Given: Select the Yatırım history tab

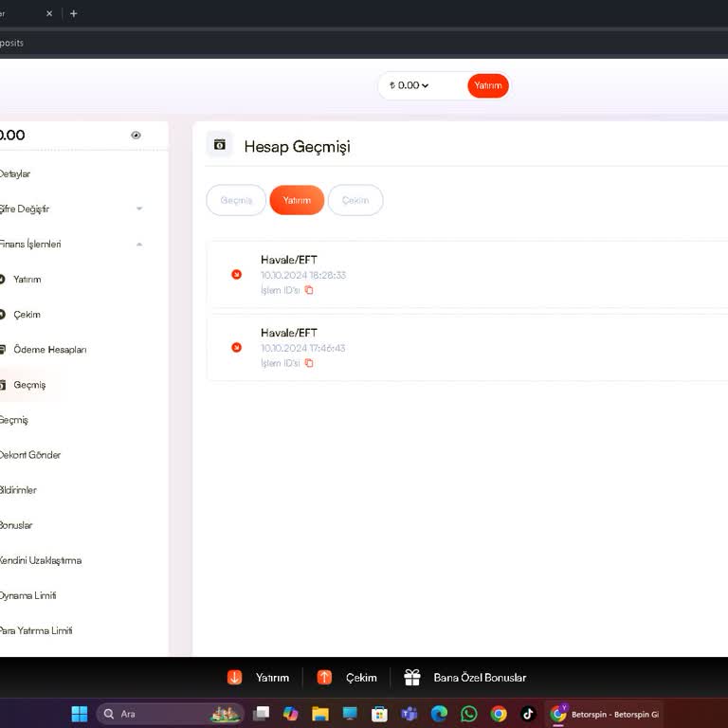Looking at the screenshot, I should point(297,200).
